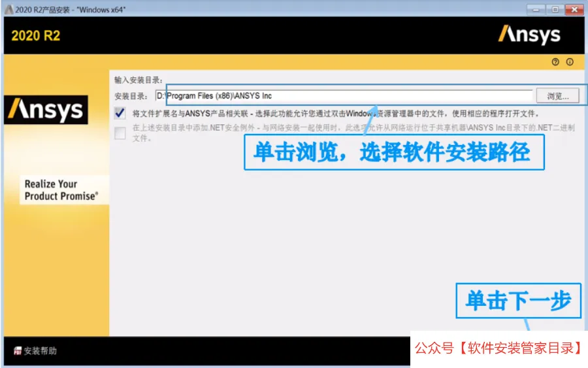Click the Realize Your Product Promise text
Image resolution: width=588 pixels, height=368 pixels.
[61, 190]
